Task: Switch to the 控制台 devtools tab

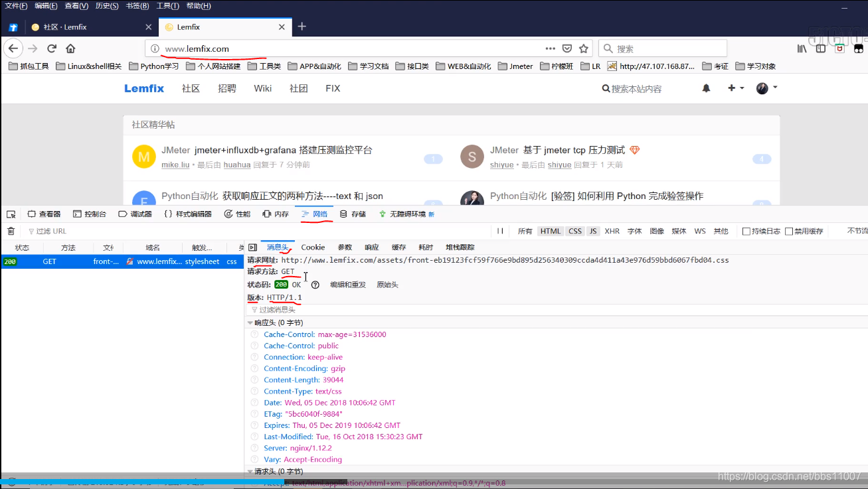Action: point(90,214)
